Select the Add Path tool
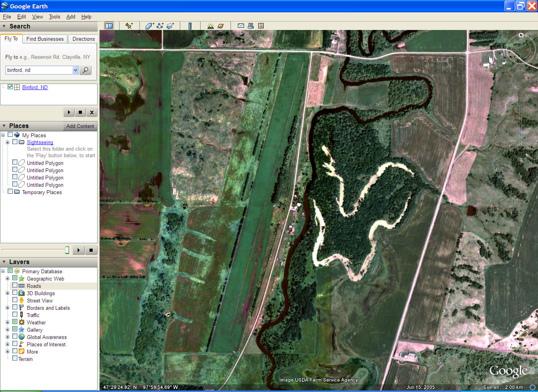The width and height of the screenshot is (538, 392). [160, 26]
